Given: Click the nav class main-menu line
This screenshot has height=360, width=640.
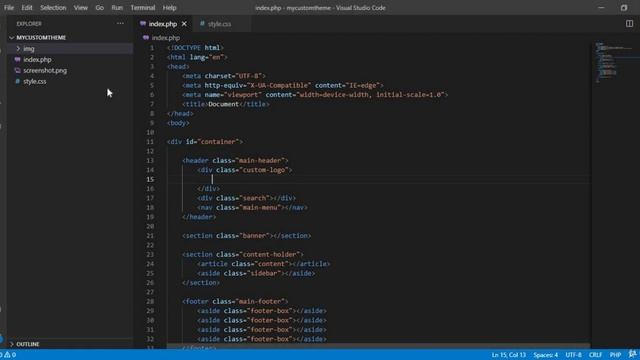Looking at the screenshot, I should pyautogui.click(x=252, y=208).
